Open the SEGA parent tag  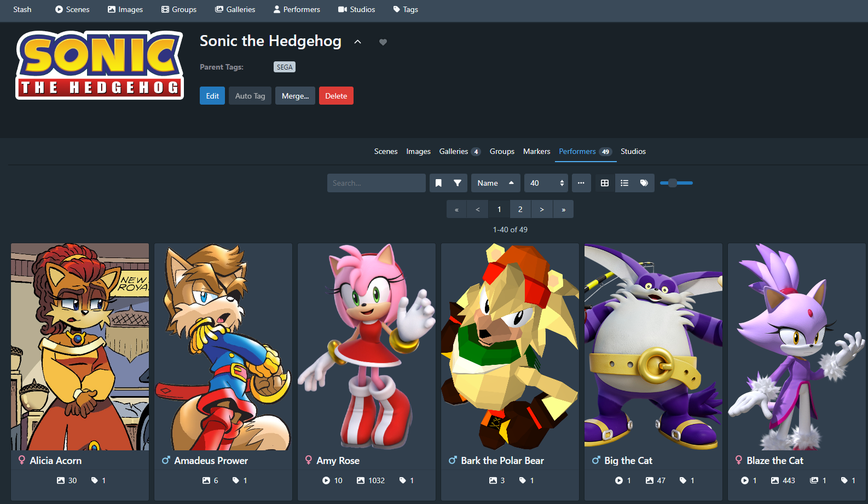285,67
